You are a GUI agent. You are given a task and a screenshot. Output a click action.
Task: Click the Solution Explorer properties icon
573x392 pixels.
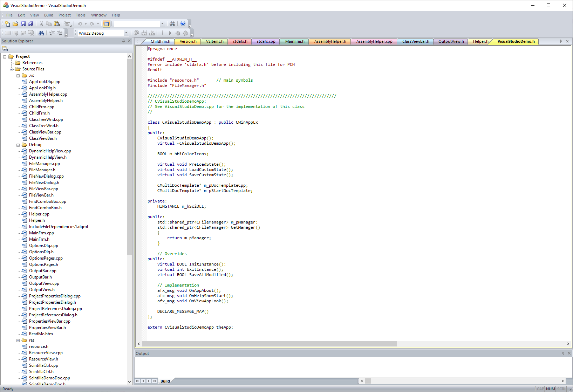tap(5, 49)
